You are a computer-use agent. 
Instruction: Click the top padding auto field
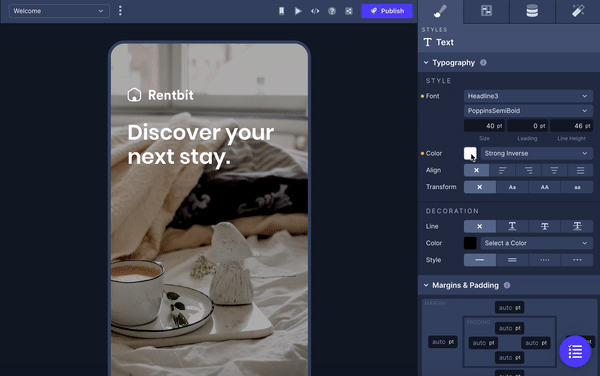pyautogui.click(x=510, y=328)
